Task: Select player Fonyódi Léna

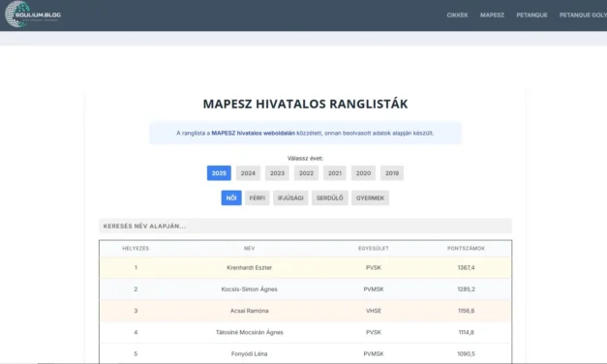Action: (250, 354)
